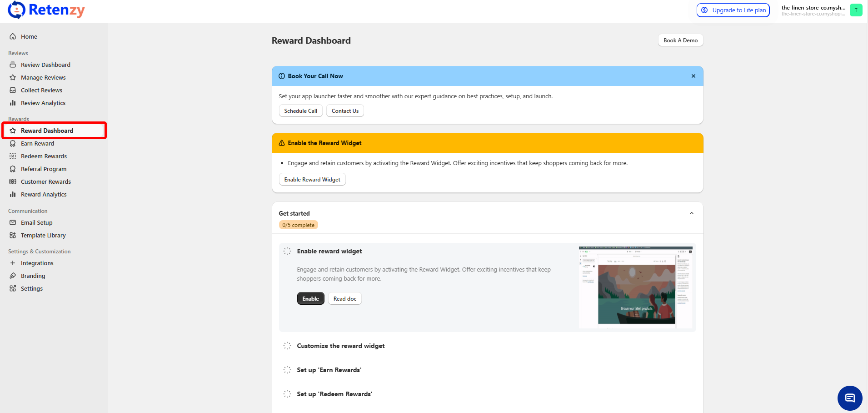Expand the Set up 'Redeem Rewards' step

pyautogui.click(x=334, y=394)
